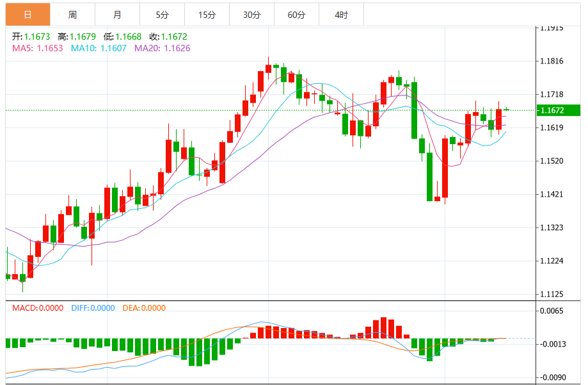This screenshot has width=588, height=385.
Task: Select the 15分 timeframe tab
Action: coord(207,14)
